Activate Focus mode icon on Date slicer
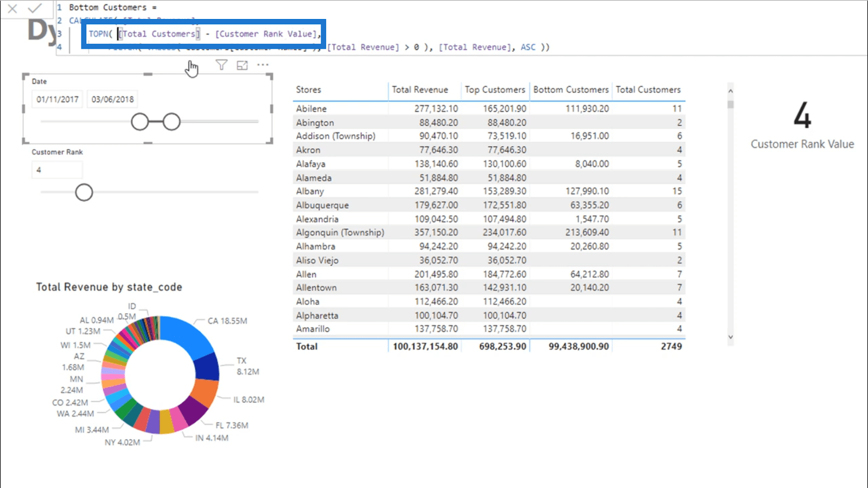 pos(242,65)
